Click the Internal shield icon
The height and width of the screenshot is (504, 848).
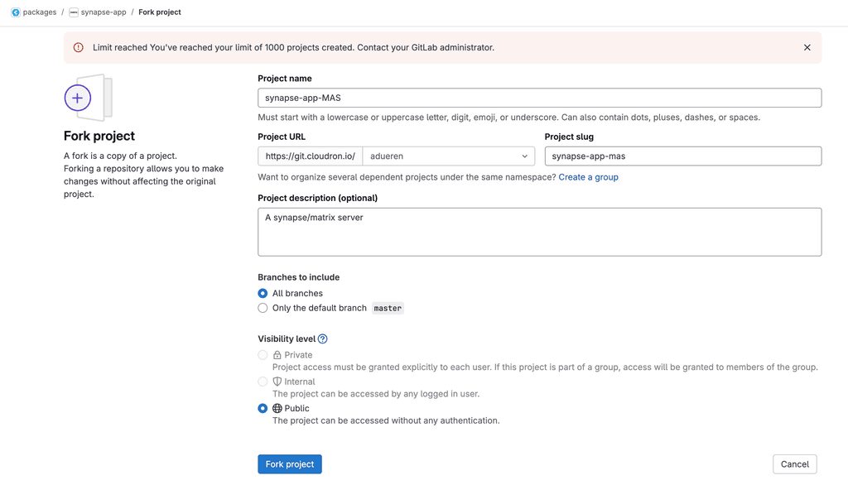tap(277, 382)
